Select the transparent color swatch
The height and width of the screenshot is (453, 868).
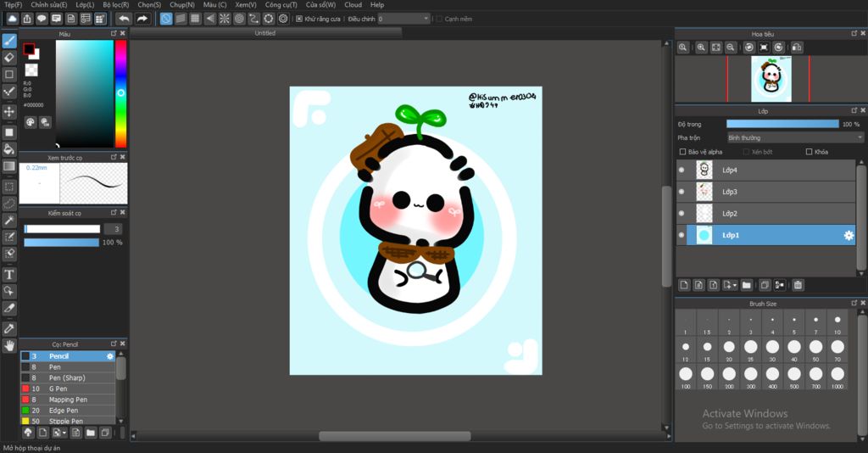[31, 70]
